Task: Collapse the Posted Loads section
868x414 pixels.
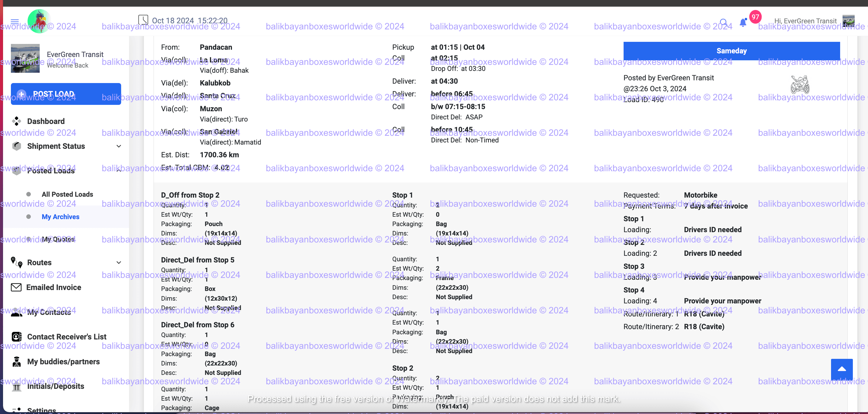Action: [119, 171]
